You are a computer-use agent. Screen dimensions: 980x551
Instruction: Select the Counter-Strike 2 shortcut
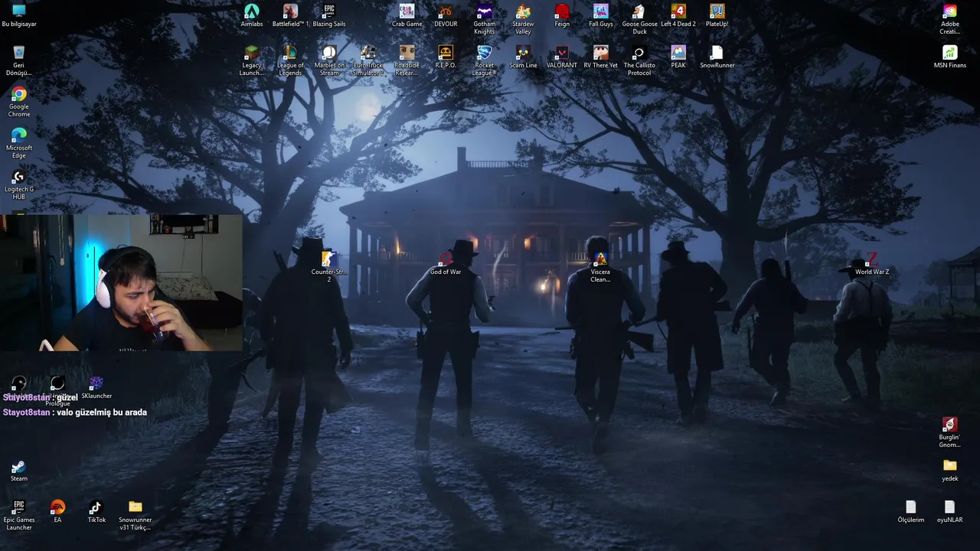(329, 267)
